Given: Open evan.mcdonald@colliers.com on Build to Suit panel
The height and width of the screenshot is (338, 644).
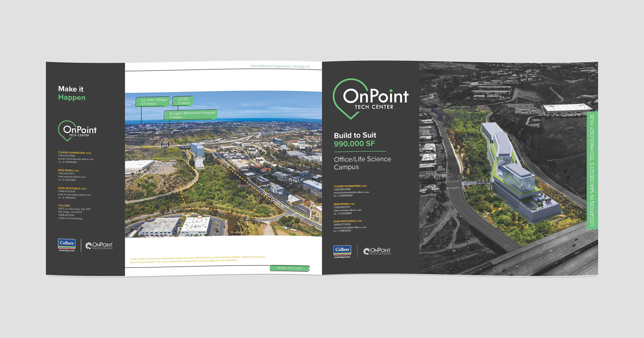Looking at the screenshot, I should coord(350,227).
